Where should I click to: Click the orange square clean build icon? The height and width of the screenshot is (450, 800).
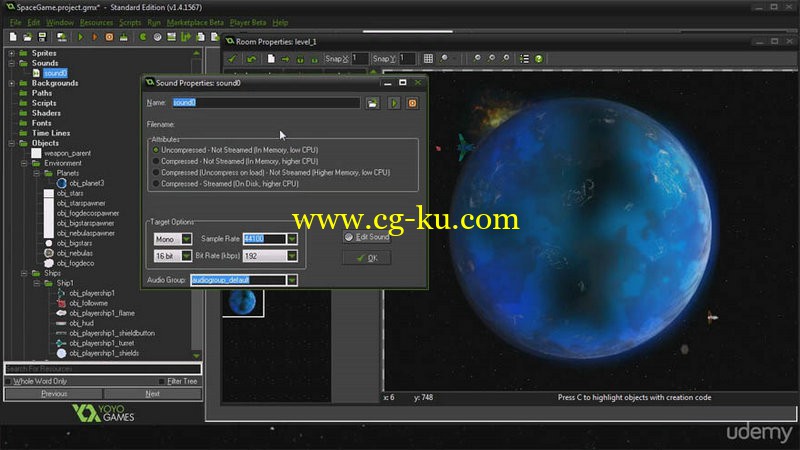pyautogui.click(x=109, y=37)
